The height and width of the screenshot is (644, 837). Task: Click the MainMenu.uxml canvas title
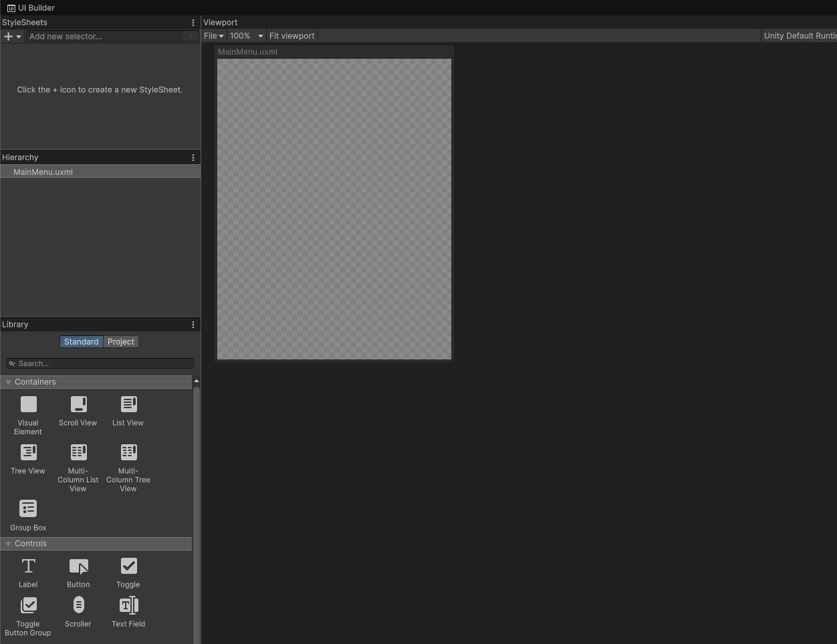click(x=247, y=52)
